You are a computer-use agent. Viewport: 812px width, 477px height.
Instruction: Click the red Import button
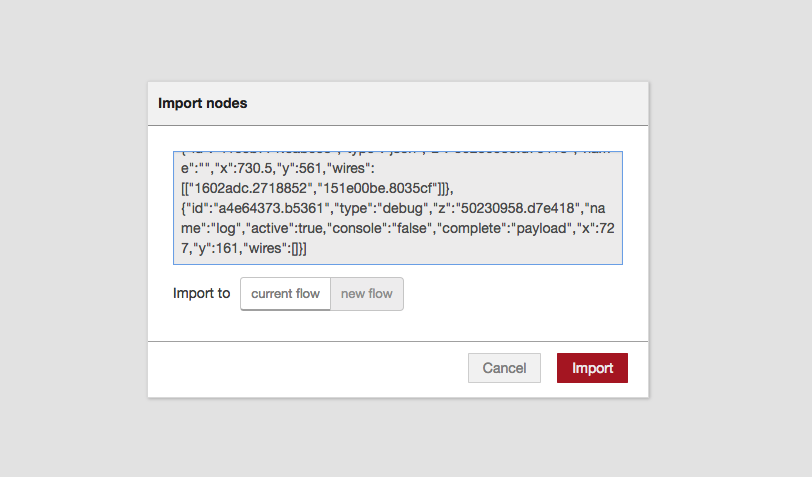point(592,368)
